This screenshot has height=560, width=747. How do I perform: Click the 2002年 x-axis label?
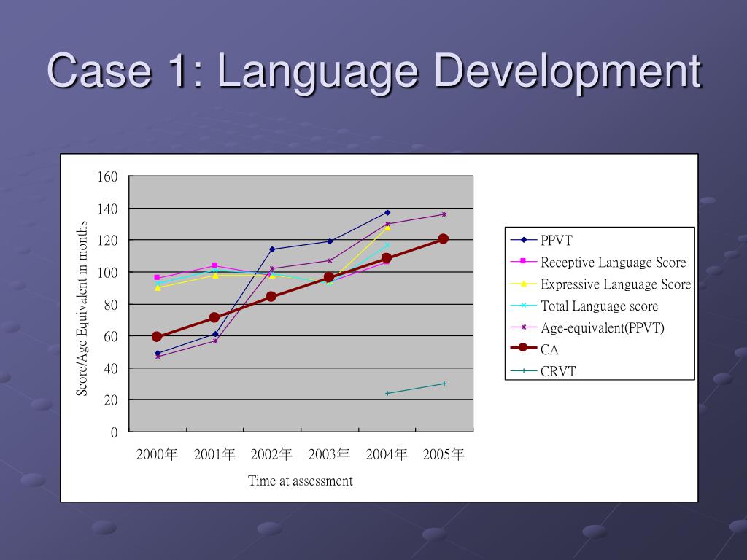pyautogui.click(x=271, y=454)
